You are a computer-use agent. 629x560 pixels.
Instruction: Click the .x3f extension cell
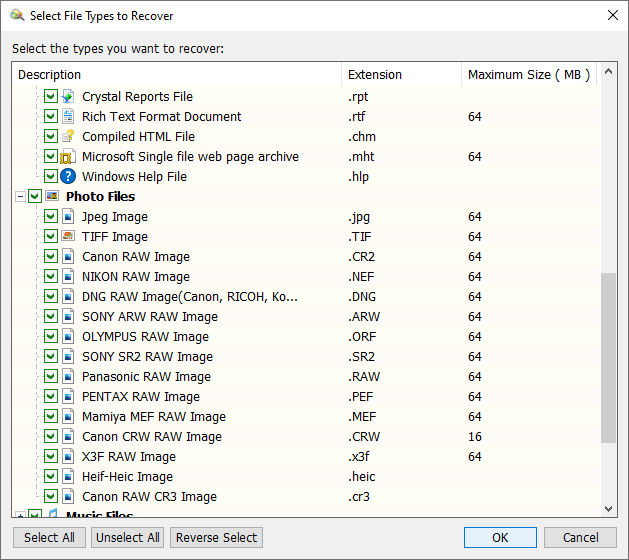358,457
